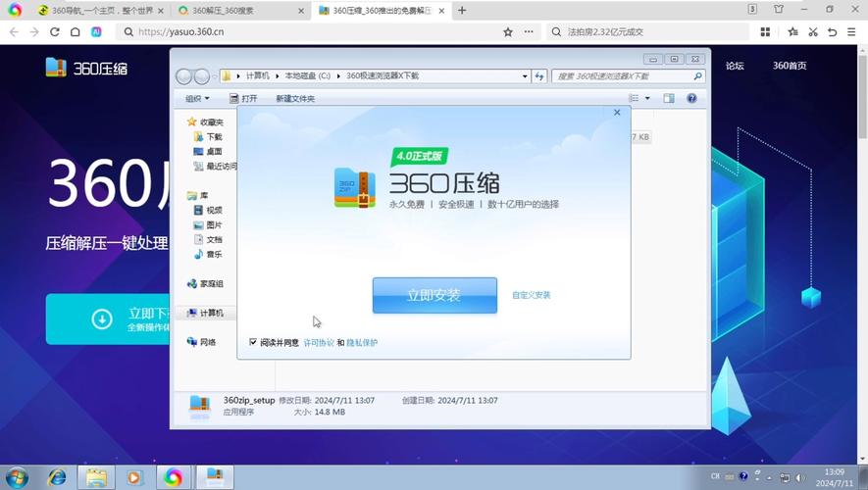Click 新建文件夹 in Explorer toolbar

(x=295, y=98)
